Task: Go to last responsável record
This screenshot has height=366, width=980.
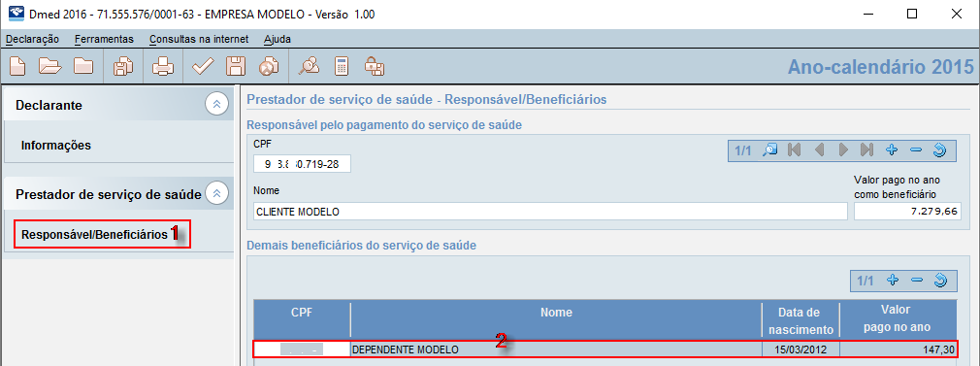Action: pyautogui.click(x=866, y=150)
